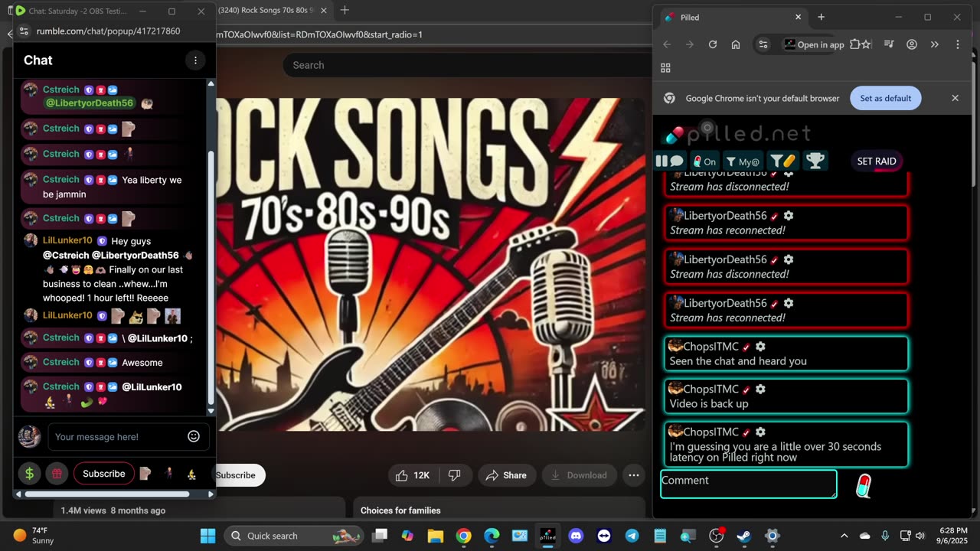The height and width of the screenshot is (551, 980).
Task: Open the volume control in system tray
Action: click(920, 536)
